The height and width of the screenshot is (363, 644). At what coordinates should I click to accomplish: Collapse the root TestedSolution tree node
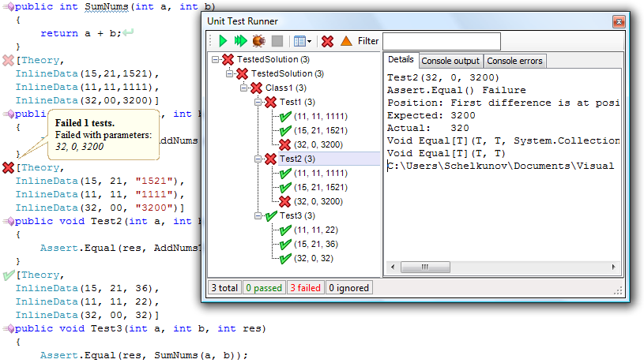click(217, 60)
